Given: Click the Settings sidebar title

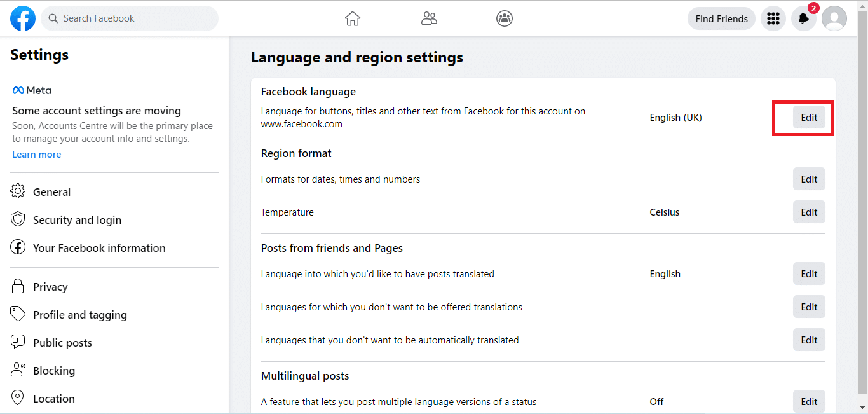Looking at the screenshot, I should pos(39,55).
